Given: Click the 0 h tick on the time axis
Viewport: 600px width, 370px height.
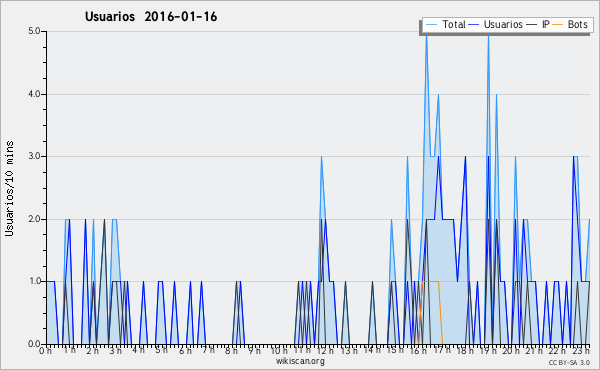Looking at the screenshot, I should [x=45, y=350].
